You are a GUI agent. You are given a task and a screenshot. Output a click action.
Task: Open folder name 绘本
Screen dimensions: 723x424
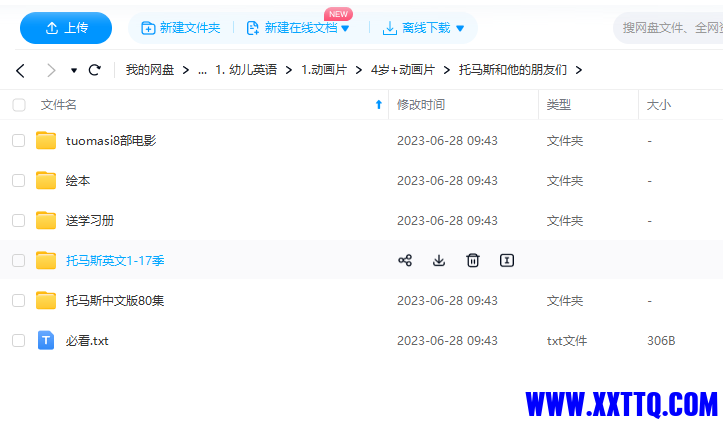[78, 181]
